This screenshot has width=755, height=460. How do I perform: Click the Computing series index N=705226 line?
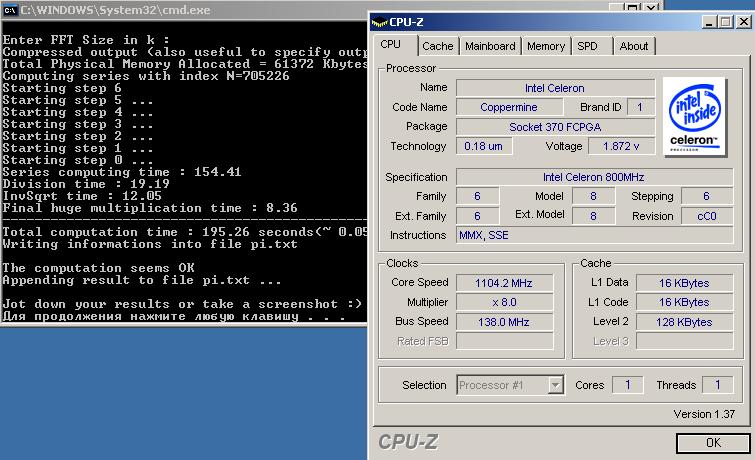[x=146, y=76]
